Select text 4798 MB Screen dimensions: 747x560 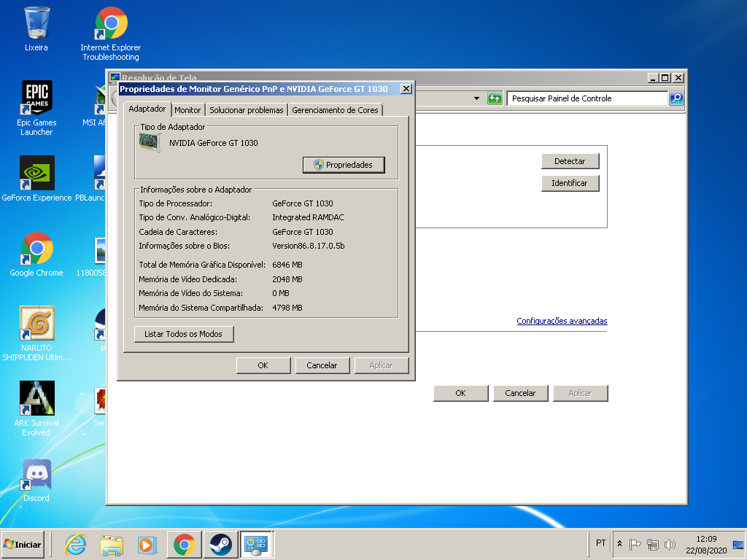[287, 308]
